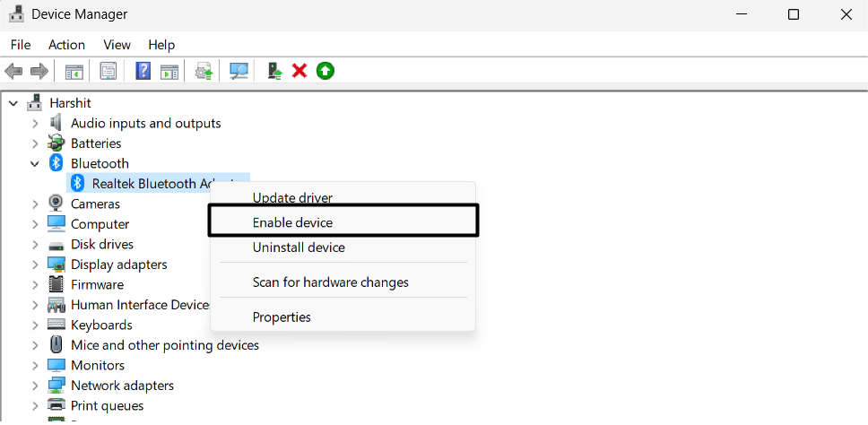The image size is (868, 425).
Task: Click the Network adapters icon
Action: point(56,386)
